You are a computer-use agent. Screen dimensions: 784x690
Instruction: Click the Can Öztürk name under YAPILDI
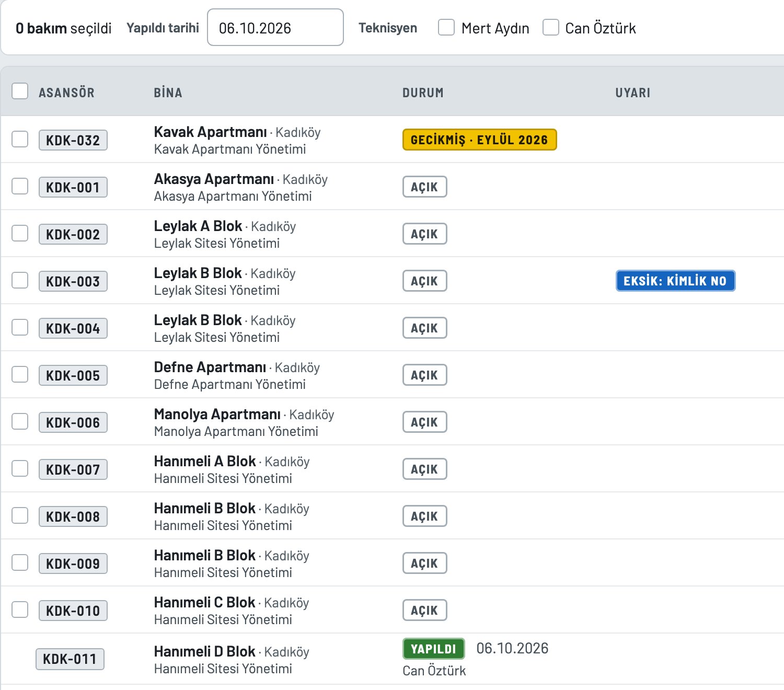point(434,671)
